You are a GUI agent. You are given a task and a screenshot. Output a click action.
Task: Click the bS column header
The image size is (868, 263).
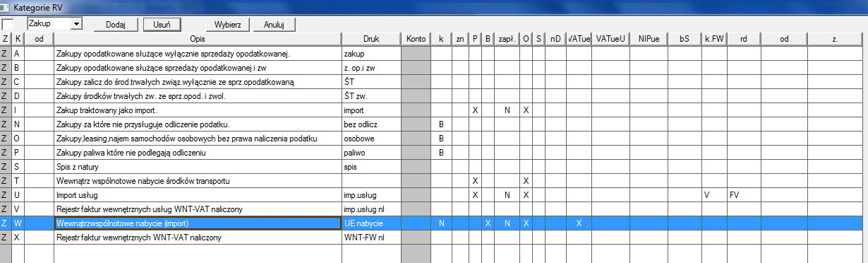coord(685,39)
